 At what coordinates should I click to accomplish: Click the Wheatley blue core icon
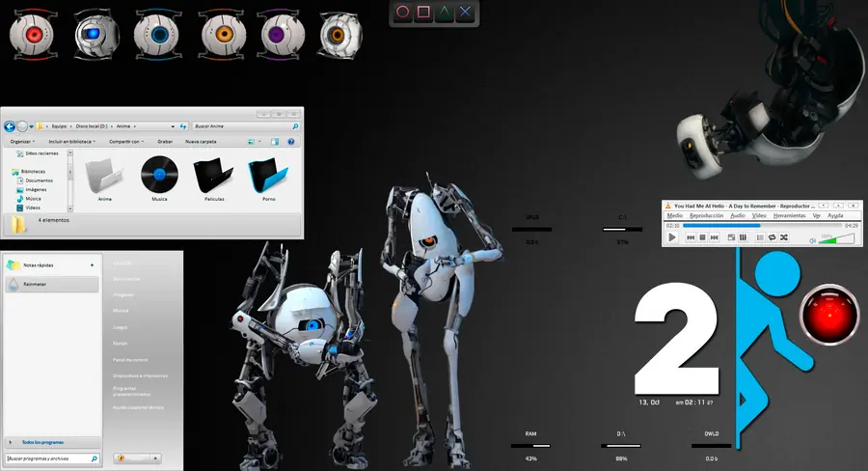click(x=95, y=35)
